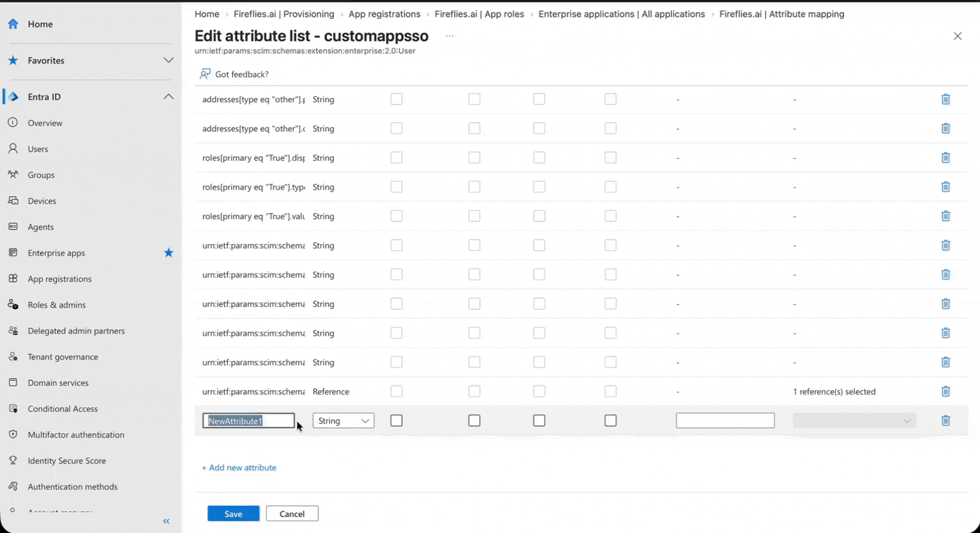Open App registrations via its grid icon
The image size is (980, 533).
(13, 279)
